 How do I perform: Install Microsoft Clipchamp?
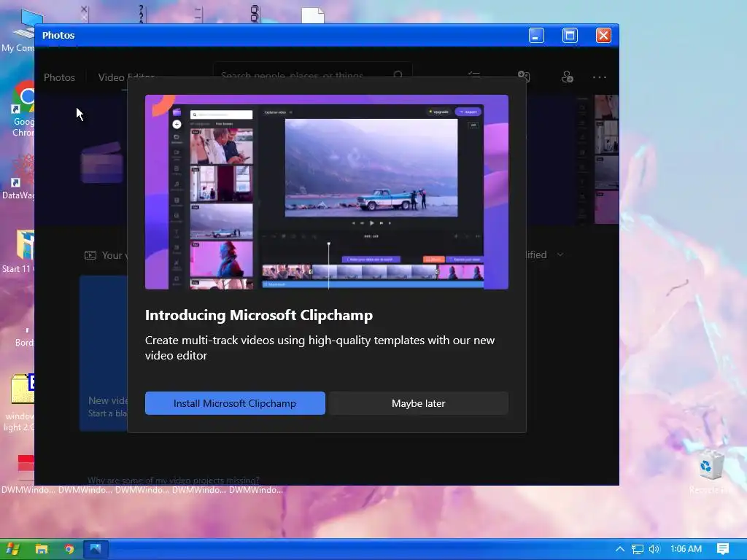click(235, 403)
